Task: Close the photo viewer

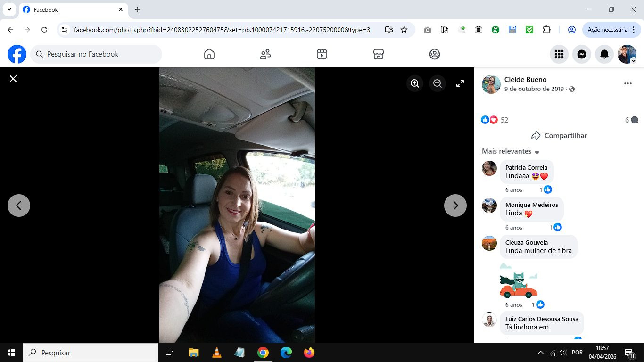Action: point(13,79)
